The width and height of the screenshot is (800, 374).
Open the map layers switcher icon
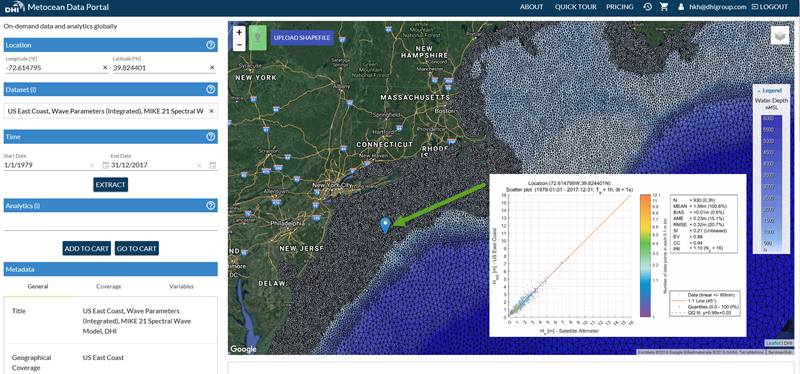tap(780, 36)
